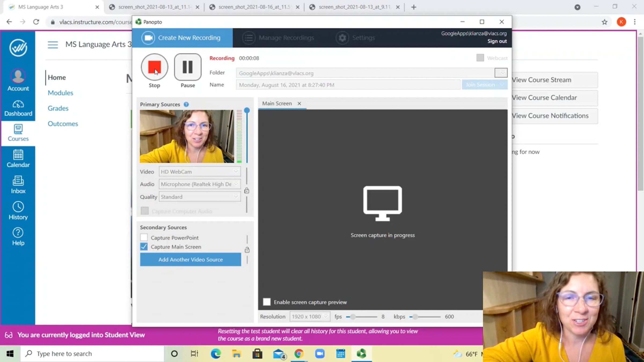The width and height of the screenshot is (644, 362).
Task: Expand the Resolution dropdown
Action: (x=310, y=317)
